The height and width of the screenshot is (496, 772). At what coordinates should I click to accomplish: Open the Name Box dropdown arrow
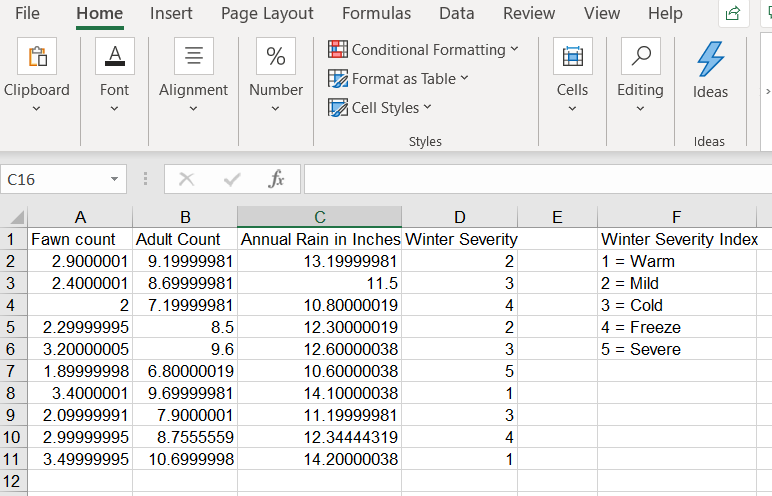pos(114,179)
